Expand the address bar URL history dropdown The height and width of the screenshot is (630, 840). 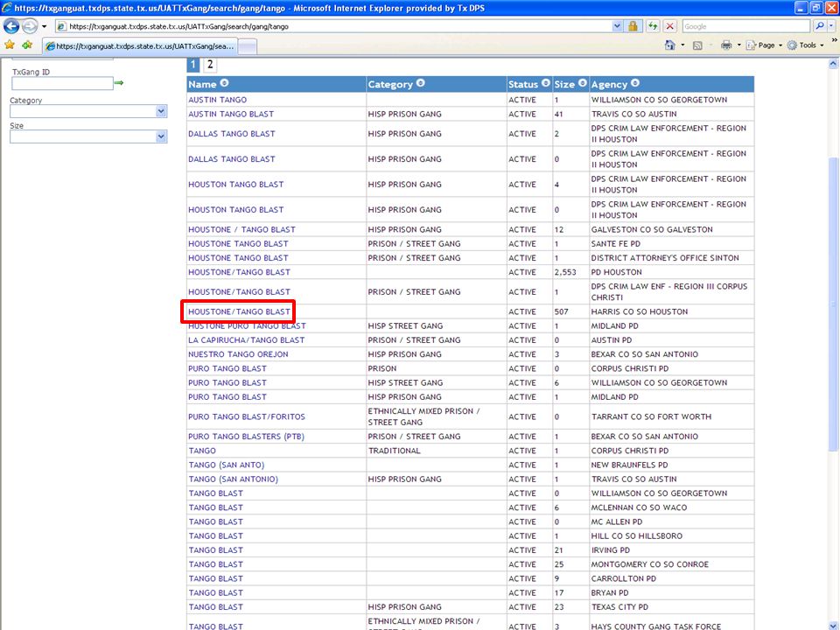(x=617, y=25)
